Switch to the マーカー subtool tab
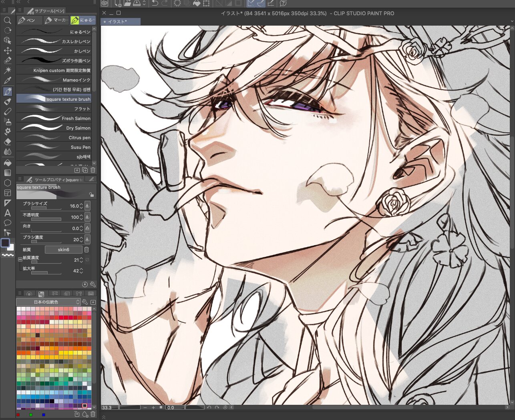 [56, 20]
